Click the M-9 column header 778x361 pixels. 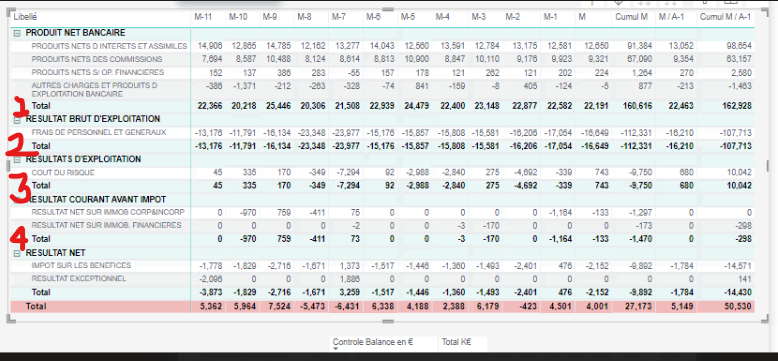tap(270, 17)
